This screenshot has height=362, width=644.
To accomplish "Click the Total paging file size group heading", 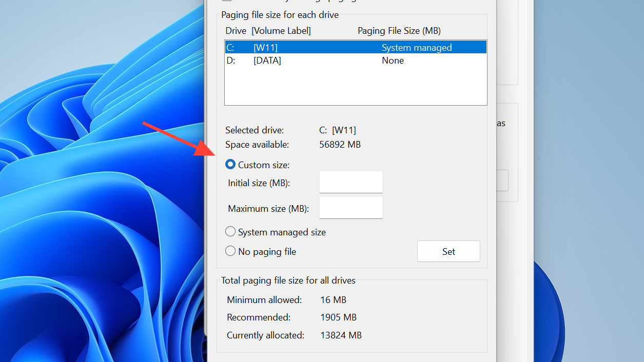I will [x=288, y=280].
